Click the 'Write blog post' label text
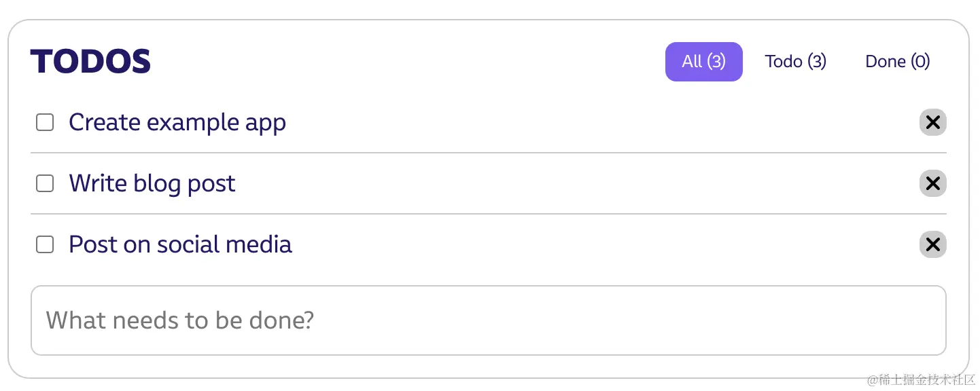Viewport: 980px width, 391px height. 152,184
